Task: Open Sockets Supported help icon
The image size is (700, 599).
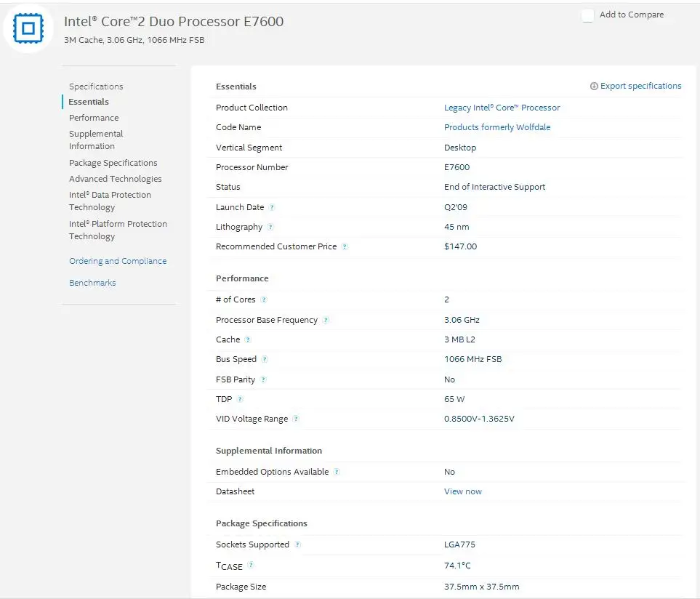Action: coord(297,544)
